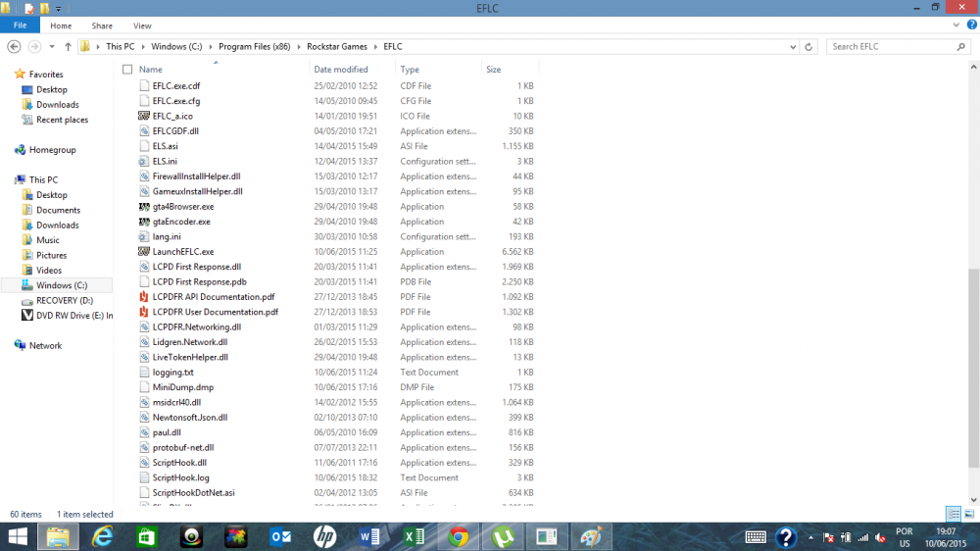Show hidden tray icons arrow
The image size is (980, 551).
pos(810,538)
